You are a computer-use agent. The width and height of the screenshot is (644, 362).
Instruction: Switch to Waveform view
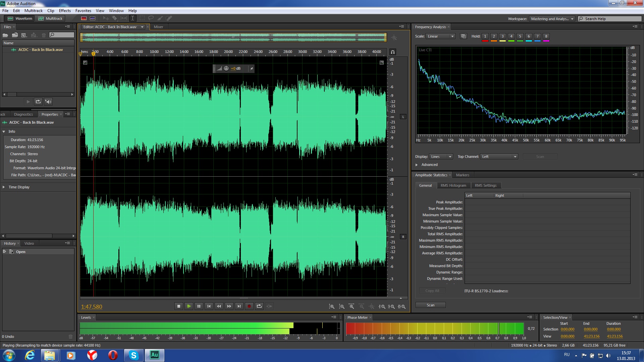(20, 18)
